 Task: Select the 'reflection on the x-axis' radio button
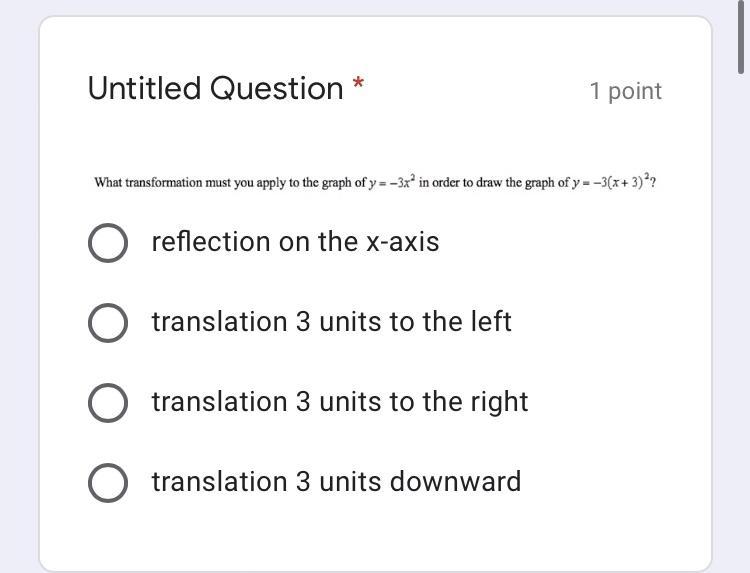pyautogui.click(x=108, y=242)
